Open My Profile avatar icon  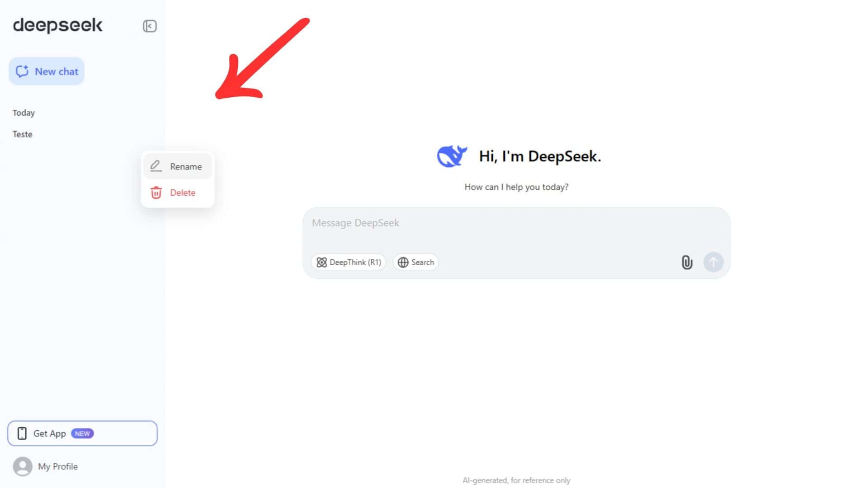click(23, 466)
